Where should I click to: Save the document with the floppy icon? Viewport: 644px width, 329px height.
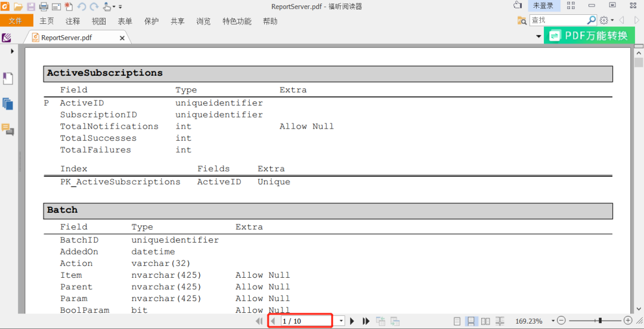click(31, 7)
